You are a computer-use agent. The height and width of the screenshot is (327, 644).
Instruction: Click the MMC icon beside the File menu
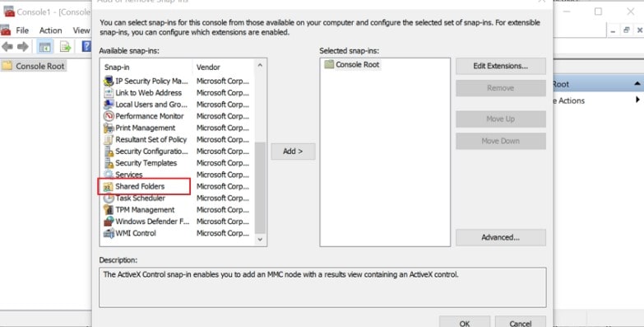click(5, 30)
